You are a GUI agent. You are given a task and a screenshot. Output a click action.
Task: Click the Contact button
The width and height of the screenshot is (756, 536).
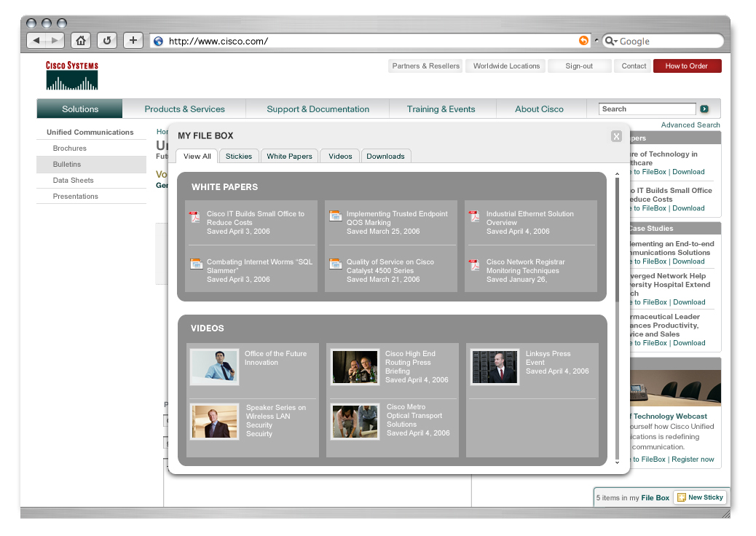[634, 66]
